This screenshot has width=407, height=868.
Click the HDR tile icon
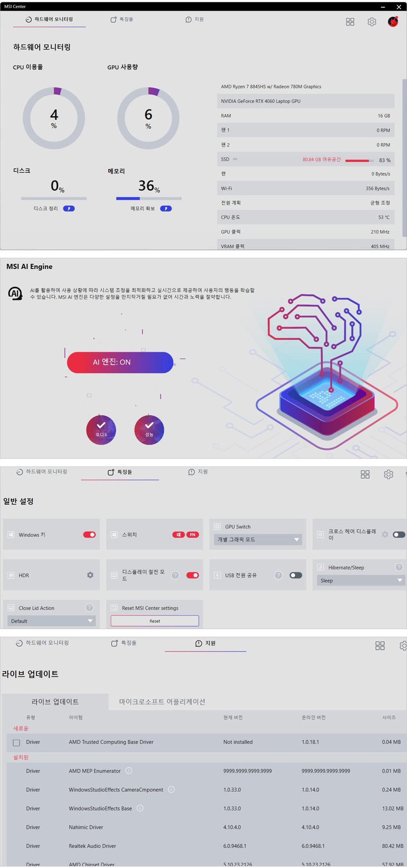tap(11, 575)
